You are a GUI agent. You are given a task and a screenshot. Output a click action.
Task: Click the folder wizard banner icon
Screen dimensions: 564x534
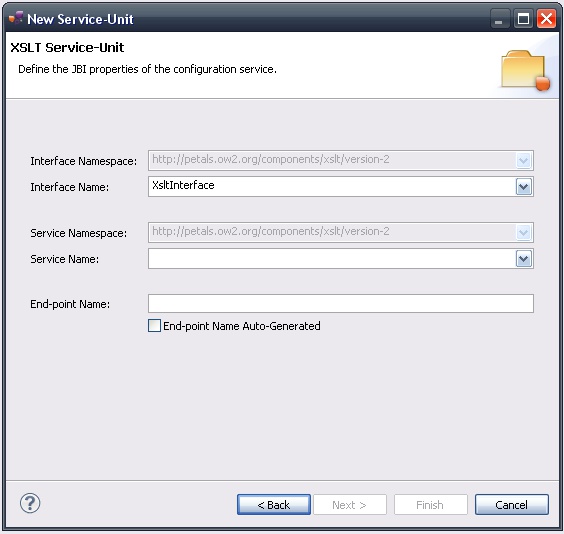(x=525, y=70)
